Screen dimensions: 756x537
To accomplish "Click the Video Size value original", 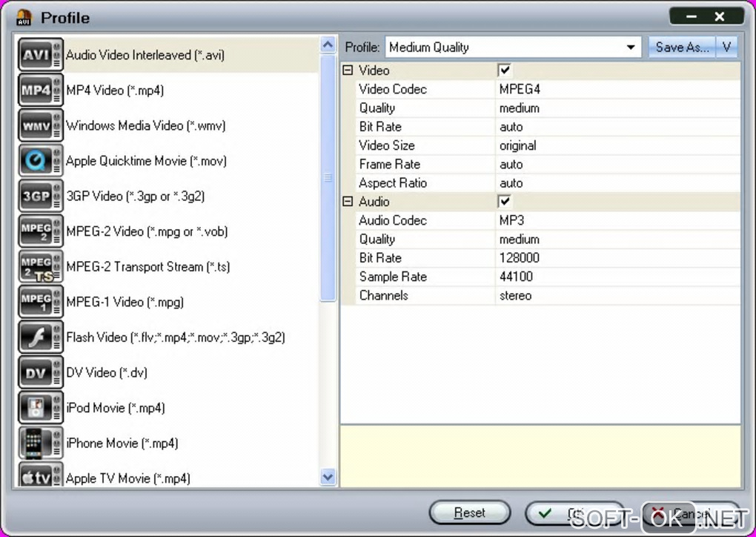I will [x=617, y=145].
